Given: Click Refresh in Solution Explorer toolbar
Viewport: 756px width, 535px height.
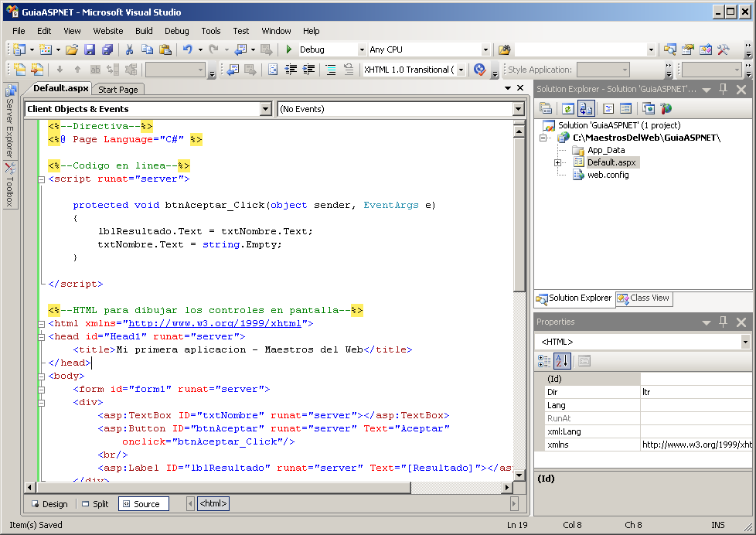Looking at the screenshot, I should [568, 108].
